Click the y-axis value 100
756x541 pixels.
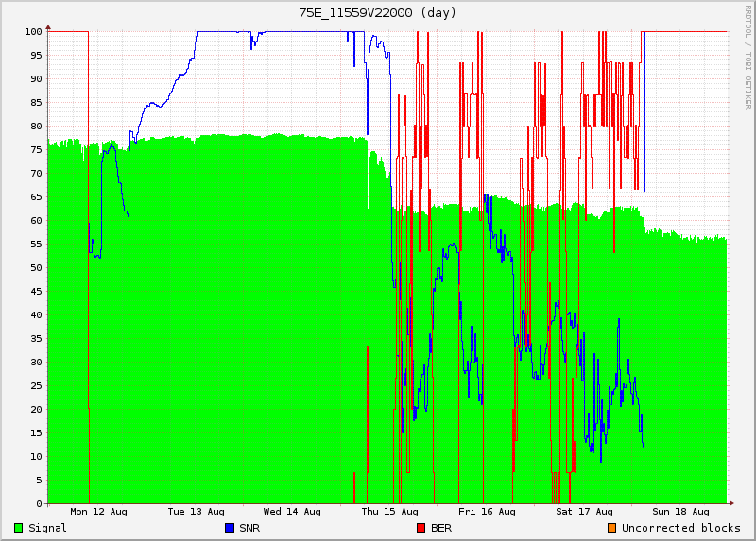(34, 32)
